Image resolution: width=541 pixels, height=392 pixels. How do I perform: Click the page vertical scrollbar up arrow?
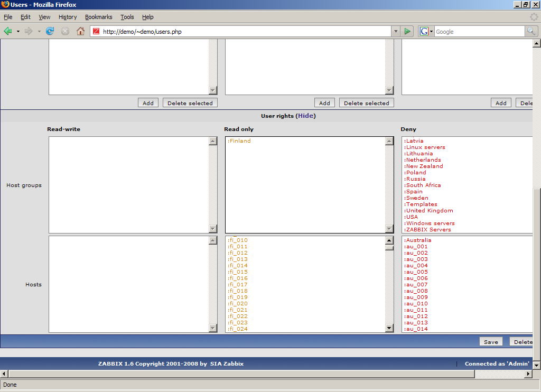tap(537, 43)
